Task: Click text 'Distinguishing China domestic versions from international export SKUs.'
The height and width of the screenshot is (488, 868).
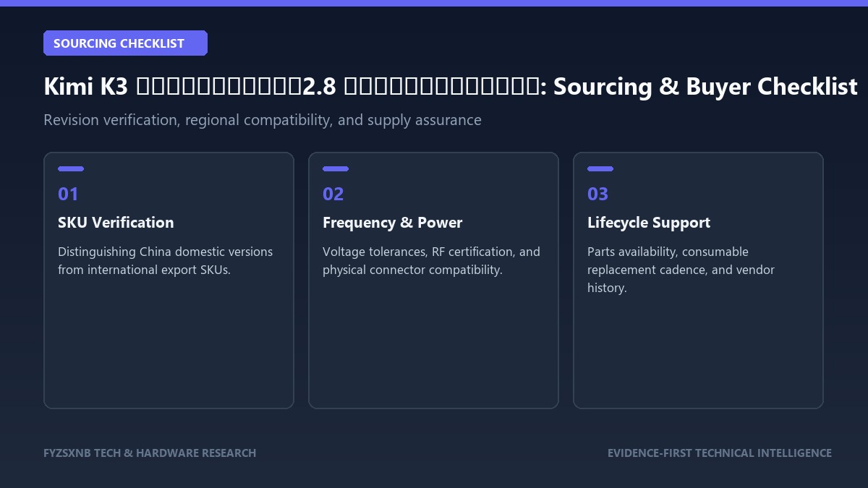Action: pyautogui.click(x=166, y=261)
